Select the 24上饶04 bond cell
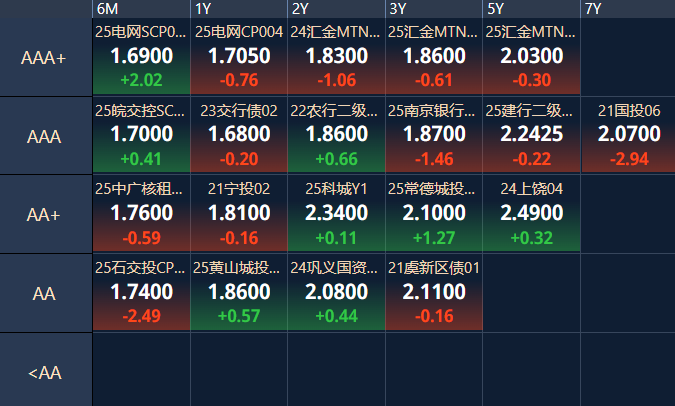 531,213
